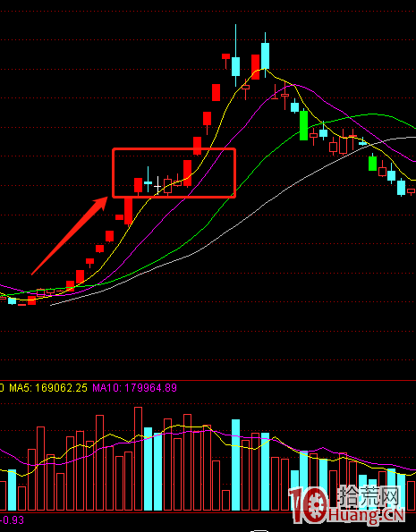416x532 pixels.
Task: Select the large solid green candlestick
Action: 303,125
